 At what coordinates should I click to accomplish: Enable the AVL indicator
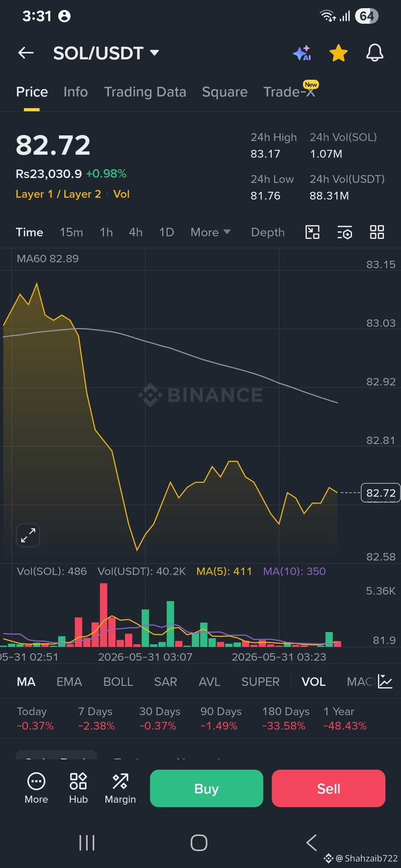[209, 682]
